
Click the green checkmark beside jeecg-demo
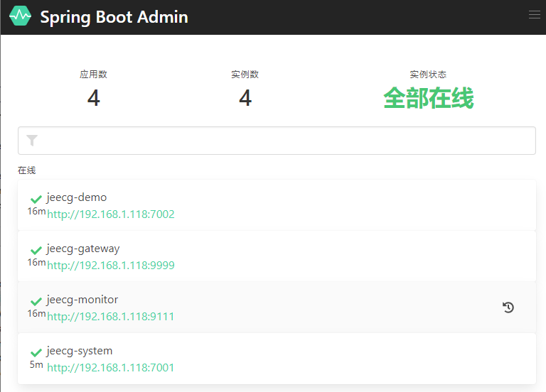pyautogui.click(x=36, y=200)
